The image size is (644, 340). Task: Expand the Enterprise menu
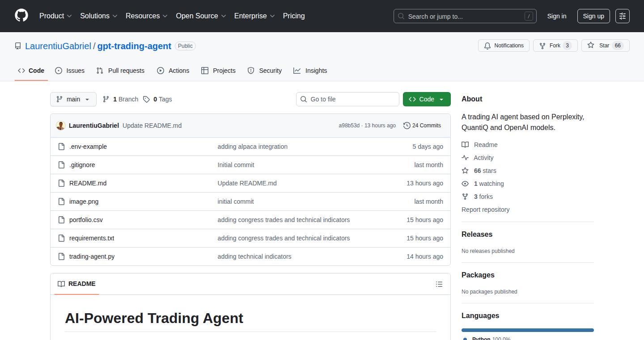point(254,16)
